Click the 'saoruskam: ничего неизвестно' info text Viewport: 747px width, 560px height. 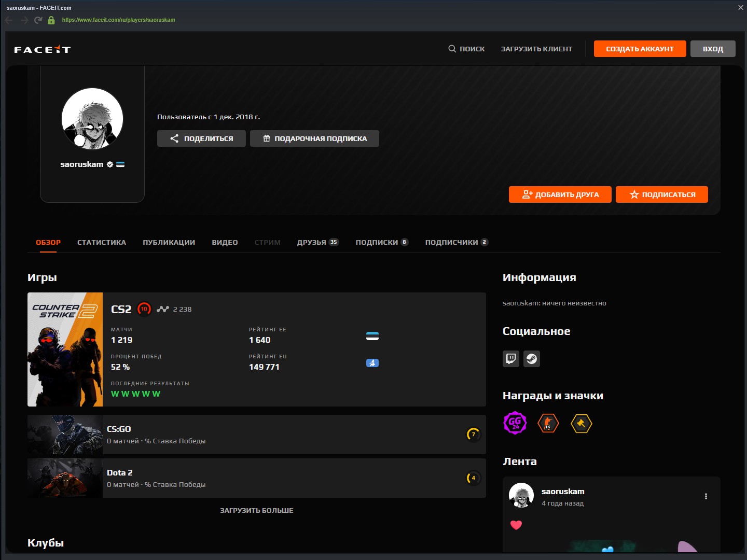[x=555, y=303]
